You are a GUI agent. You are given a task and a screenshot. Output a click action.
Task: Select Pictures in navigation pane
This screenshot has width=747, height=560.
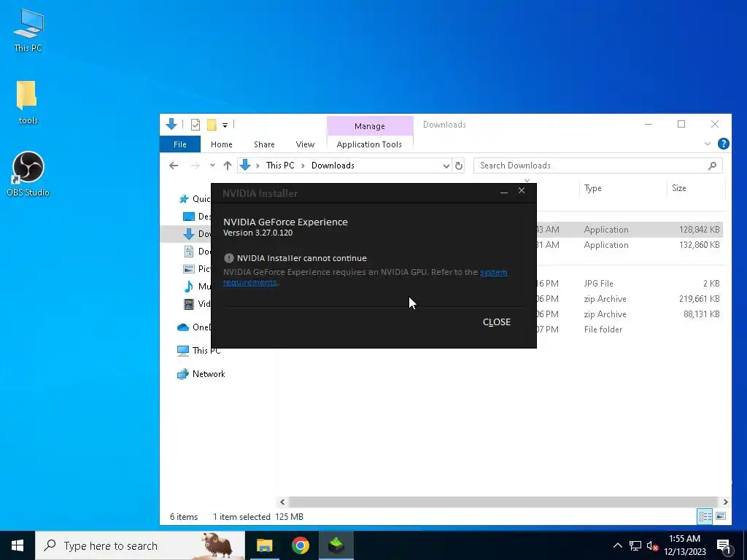(x=198, y=268)
